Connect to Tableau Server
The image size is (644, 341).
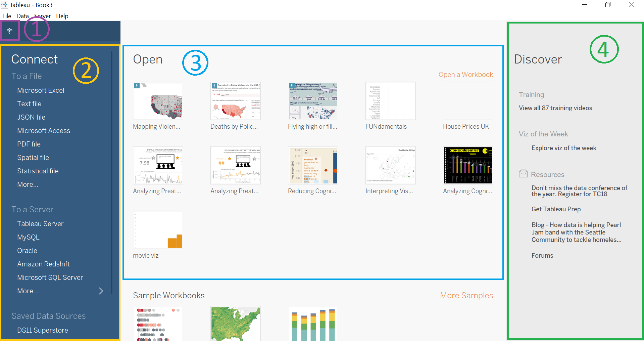[40, 224]
